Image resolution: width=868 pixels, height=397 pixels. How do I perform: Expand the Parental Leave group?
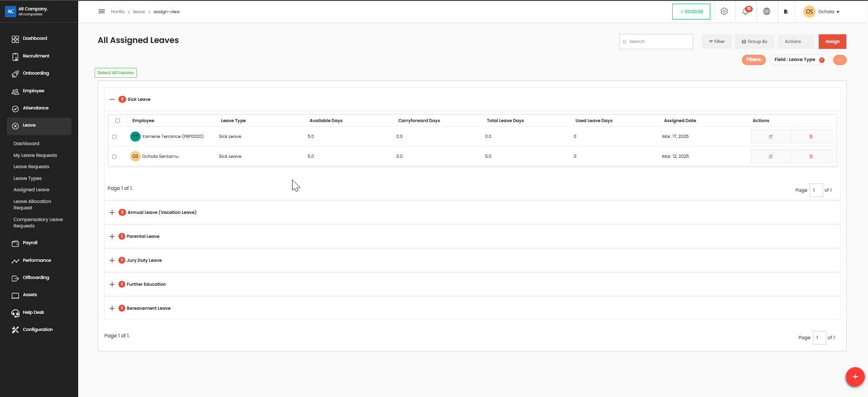[x=112, y=236]
